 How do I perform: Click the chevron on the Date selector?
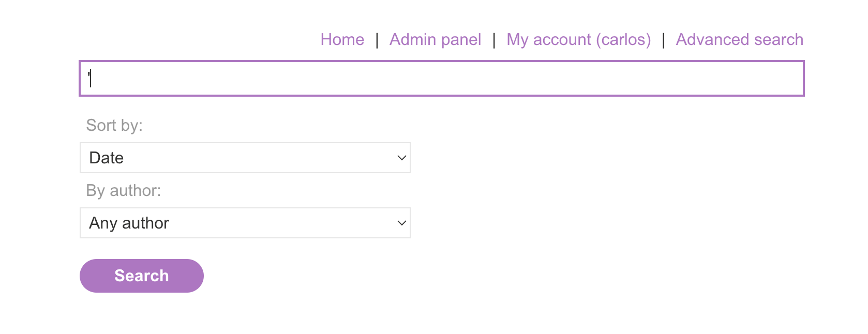pyautogui.click(x=401, y=158)
